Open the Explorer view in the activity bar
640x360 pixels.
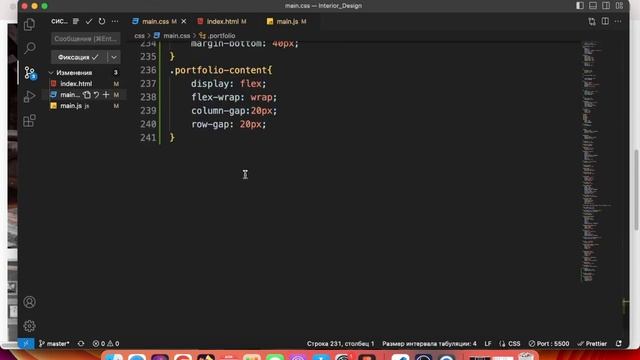click(x=29, y=24)
